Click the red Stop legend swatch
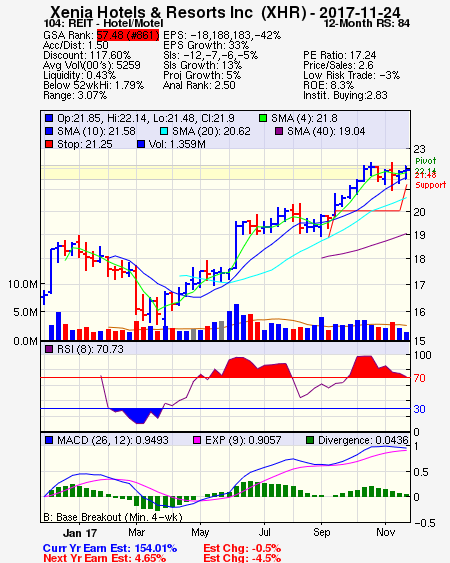This screenshot has width=450, height=563. 49,144
